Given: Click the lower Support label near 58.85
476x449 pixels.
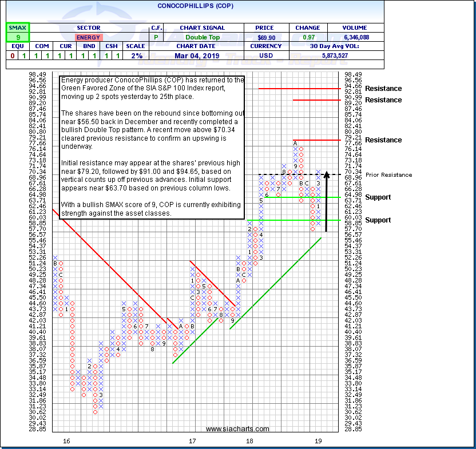Looking at the screenshot, I should click(x=378, y=220).
